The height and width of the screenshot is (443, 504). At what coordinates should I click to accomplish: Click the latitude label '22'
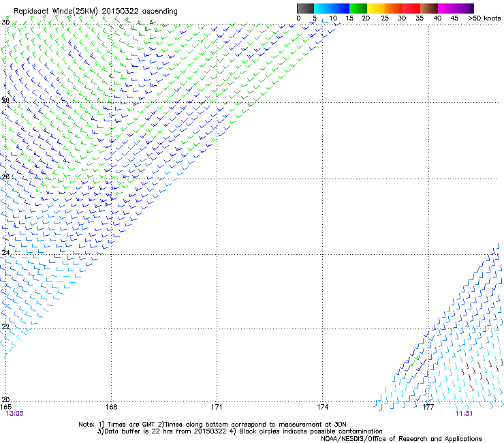point(5,326)
